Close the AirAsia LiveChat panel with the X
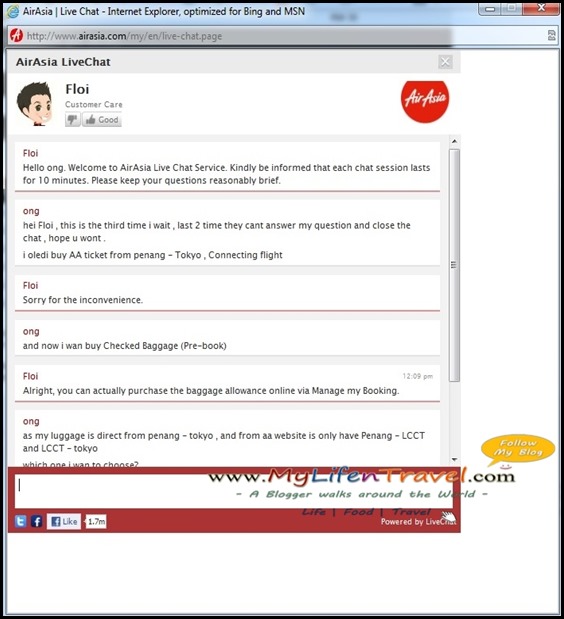564x619 pixels. [x=445, y=62]
